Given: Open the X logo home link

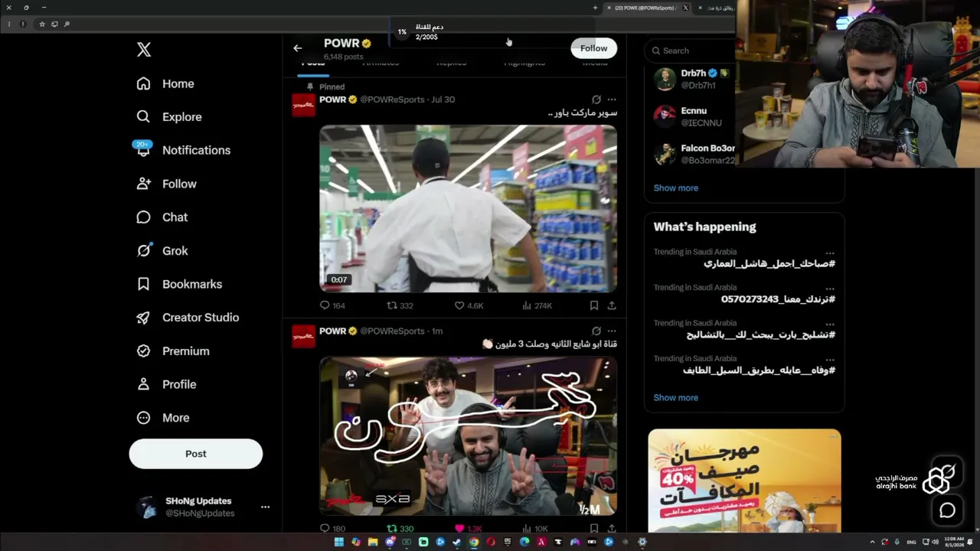Looking at the screenshot, I should pyautogui.click(x=144, y=50).
